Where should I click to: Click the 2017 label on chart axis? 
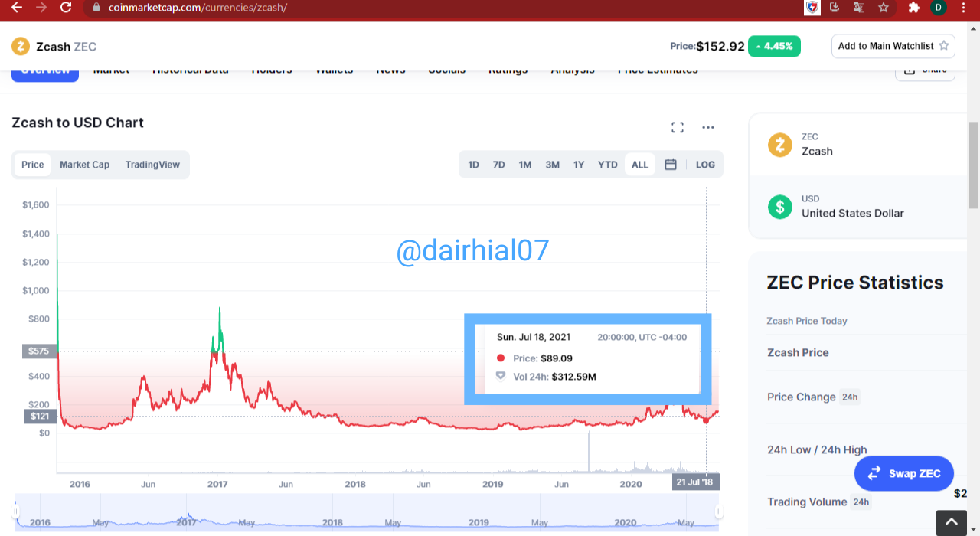(x=217, y=484)
